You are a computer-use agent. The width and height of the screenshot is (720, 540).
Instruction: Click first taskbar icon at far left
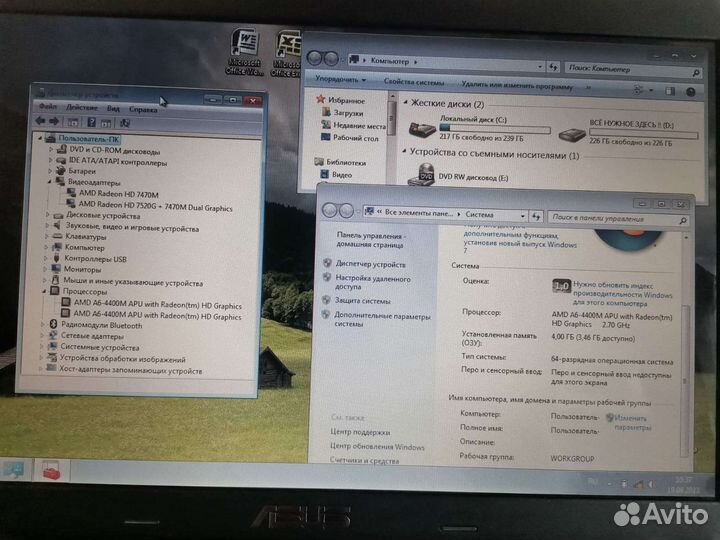point(13,468)
